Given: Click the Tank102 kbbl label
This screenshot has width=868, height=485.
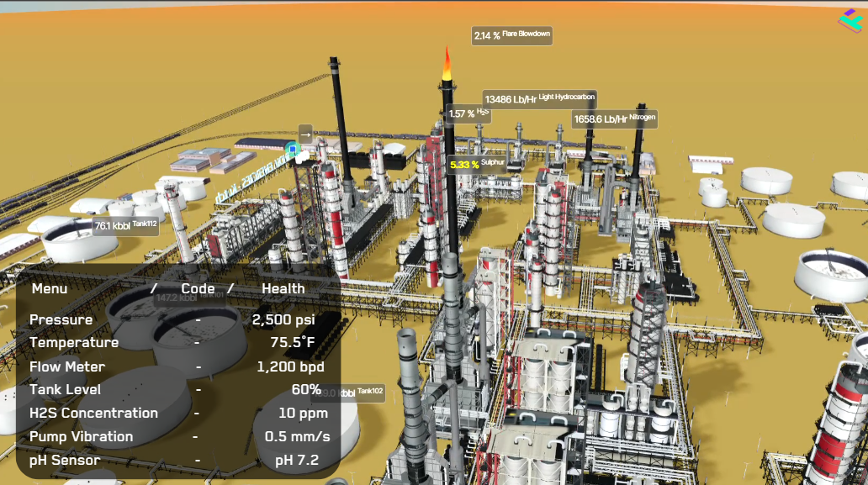Looking at the screenshot, I should pos(357,393).
